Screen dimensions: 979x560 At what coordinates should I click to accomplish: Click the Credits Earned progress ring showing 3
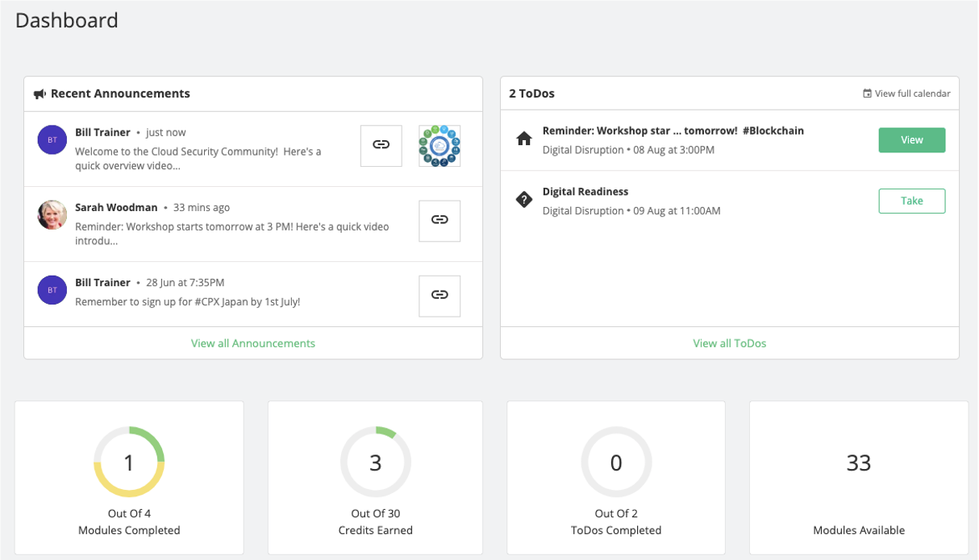[376, 462]
